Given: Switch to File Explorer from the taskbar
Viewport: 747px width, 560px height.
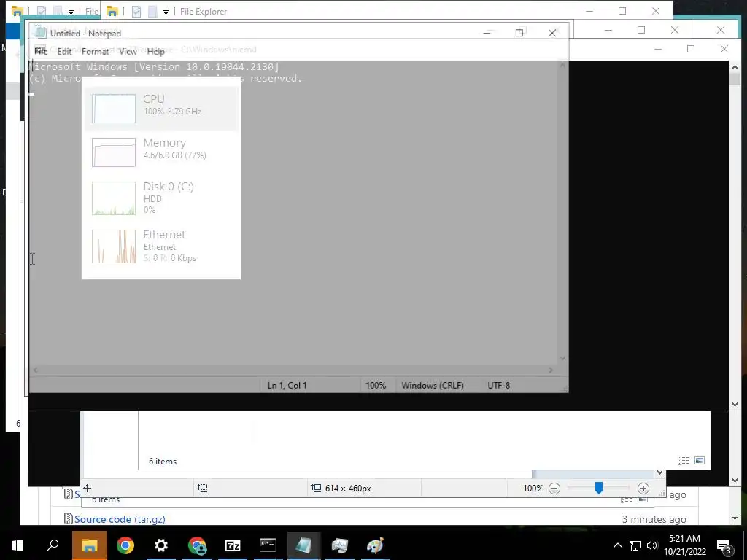Looking at the screenshot, I should 89,545.
